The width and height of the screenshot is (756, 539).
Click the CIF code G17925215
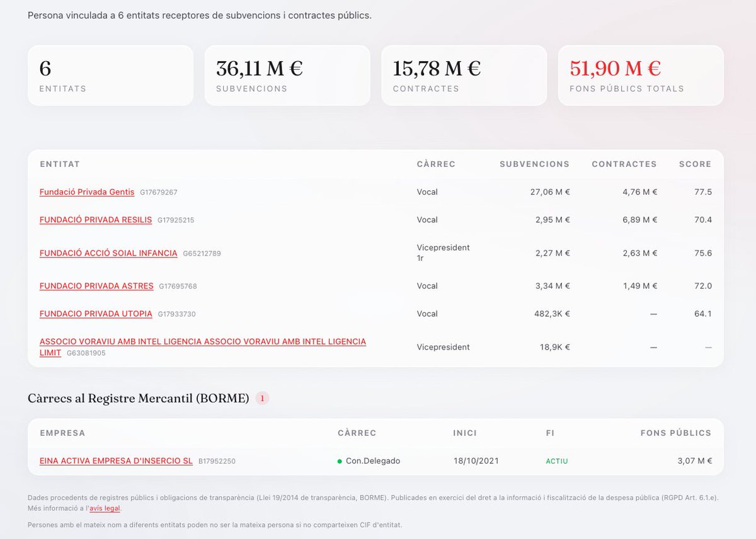pos(176,220)
